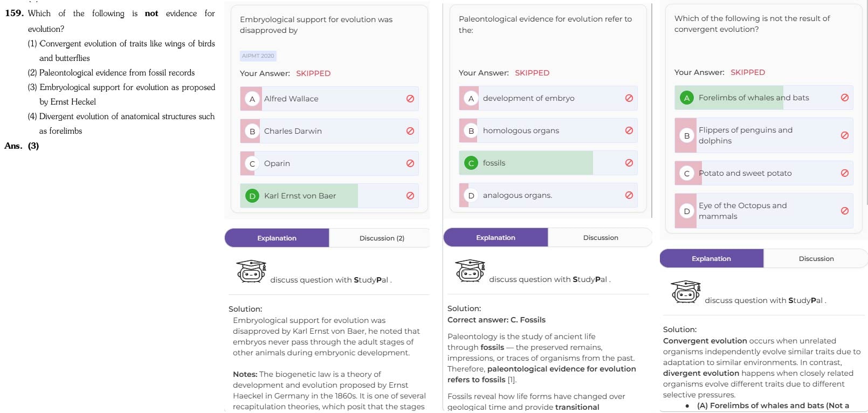Select option C Oparin
Screen dimensions: 868x413
tap(329, 163)
